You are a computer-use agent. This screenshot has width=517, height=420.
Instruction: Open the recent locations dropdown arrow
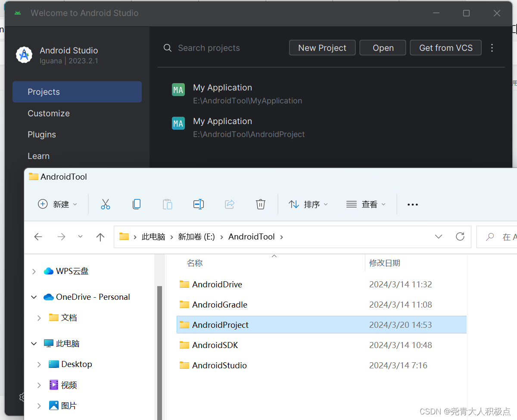point(80,236)
